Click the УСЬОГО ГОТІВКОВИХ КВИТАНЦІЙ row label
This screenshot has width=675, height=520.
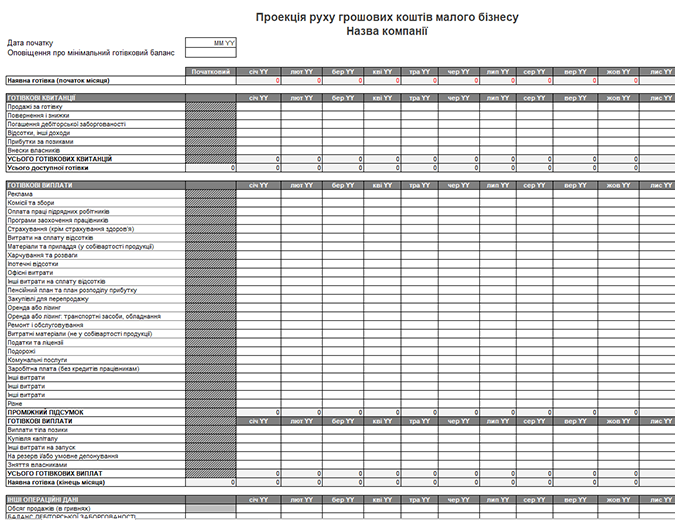click(x=59, y=159)
